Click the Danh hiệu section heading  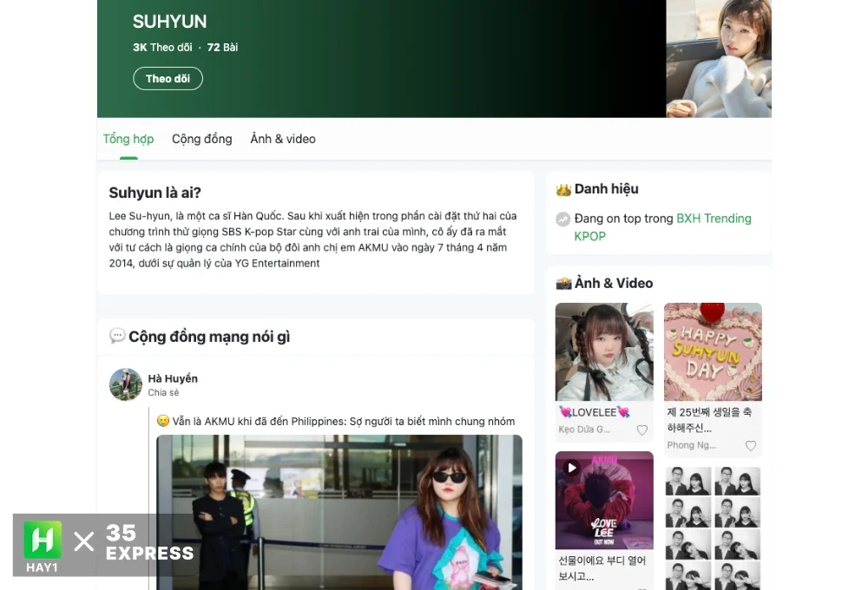[x=607, y=189]
